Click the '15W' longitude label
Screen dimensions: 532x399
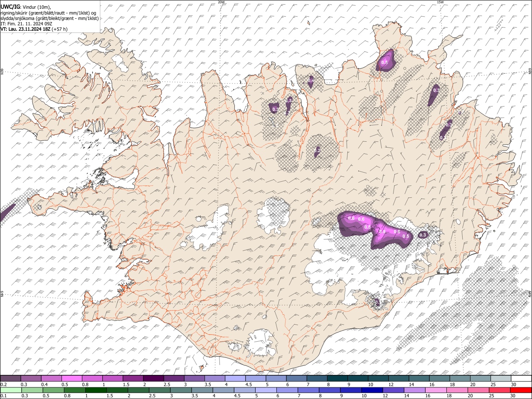[440, 2]
